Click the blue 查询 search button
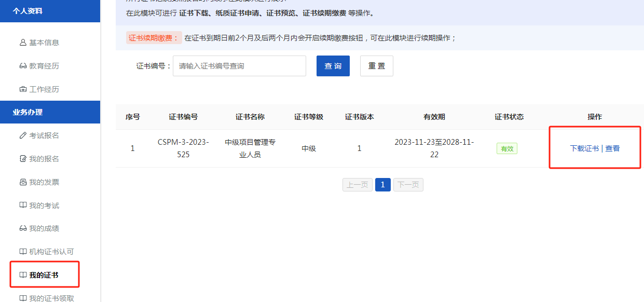 click(x=333, y=66)
